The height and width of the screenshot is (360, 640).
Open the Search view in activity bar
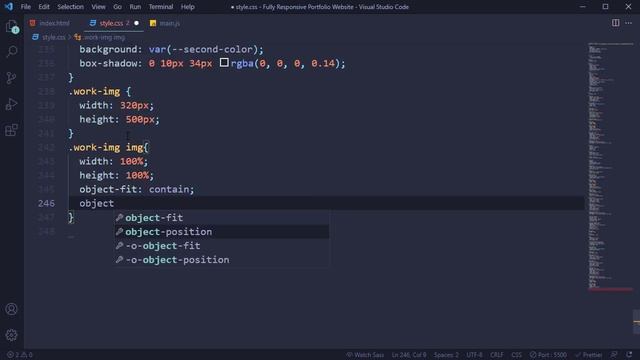point(12,51)
